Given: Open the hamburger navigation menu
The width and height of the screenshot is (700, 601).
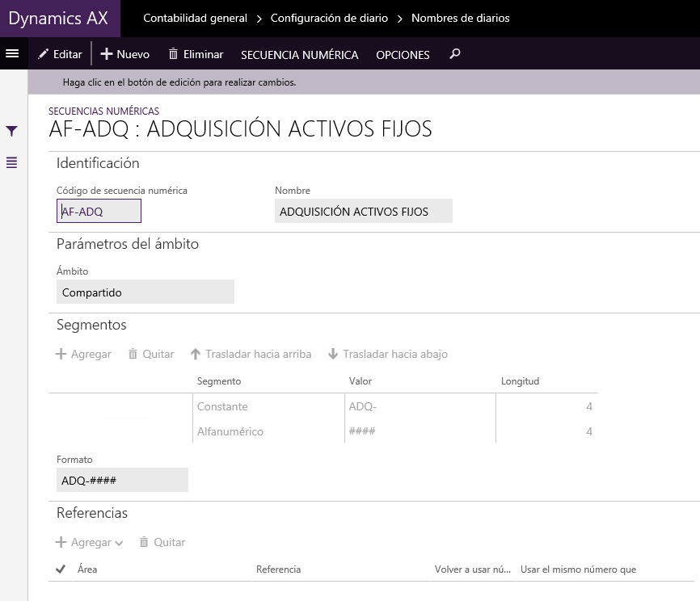Looking at the screenshot, I should 12,53.
